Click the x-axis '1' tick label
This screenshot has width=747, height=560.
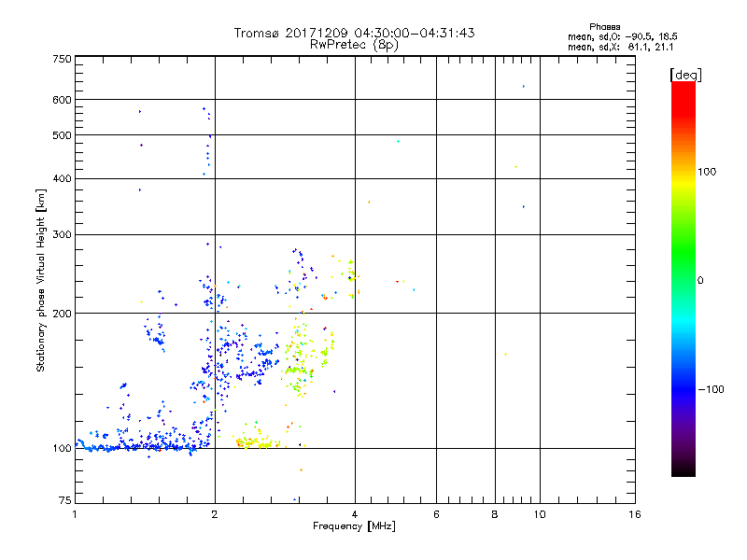pos(75,514)
